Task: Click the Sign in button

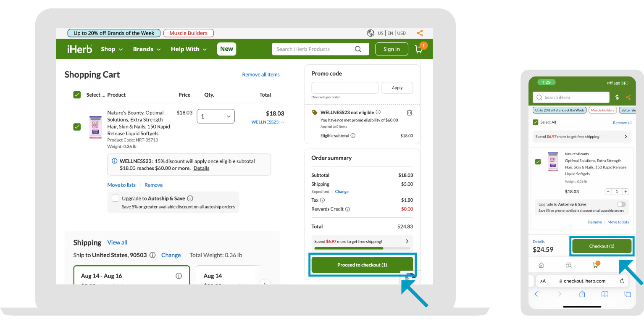Action: (392, 49)
